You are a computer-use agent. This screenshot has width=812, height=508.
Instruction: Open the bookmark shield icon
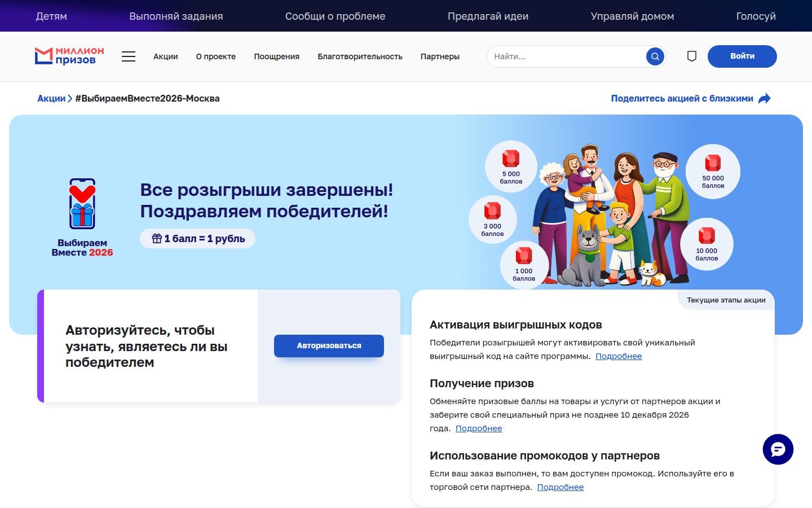point(692,56)
